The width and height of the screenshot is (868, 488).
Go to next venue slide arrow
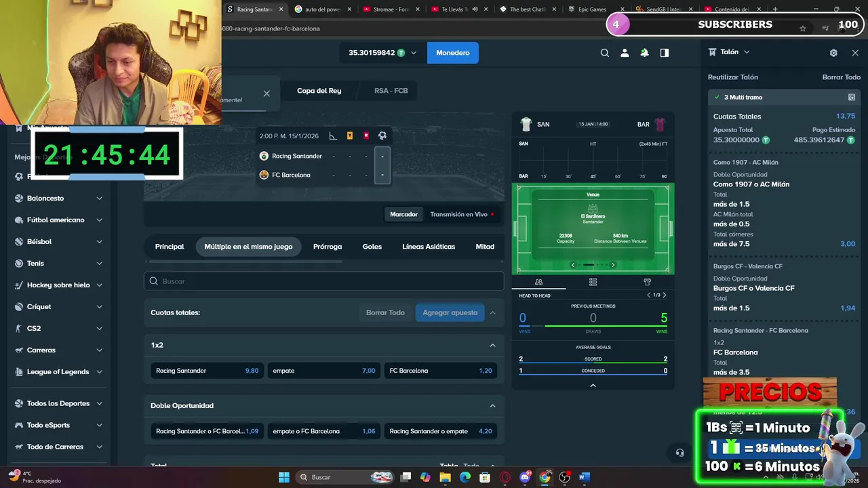(x=613, y=265)
